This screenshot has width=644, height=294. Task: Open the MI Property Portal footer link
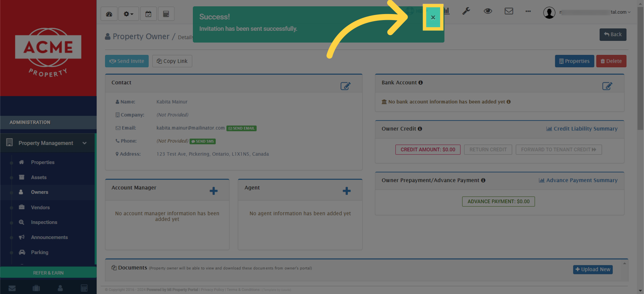tap(172, 290)
